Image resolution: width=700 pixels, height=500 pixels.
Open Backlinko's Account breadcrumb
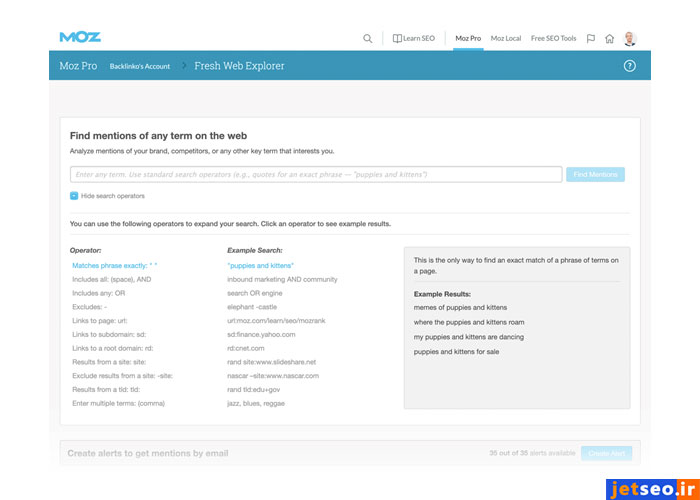[140, 67]
